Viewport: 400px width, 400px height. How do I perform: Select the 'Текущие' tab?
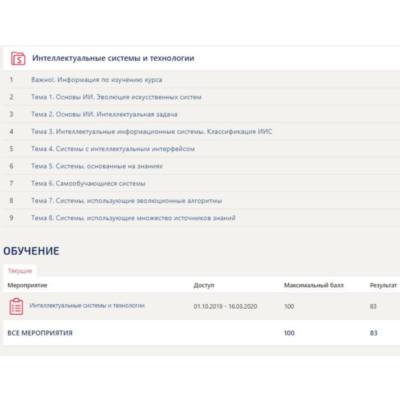click(x=20, y=271)
